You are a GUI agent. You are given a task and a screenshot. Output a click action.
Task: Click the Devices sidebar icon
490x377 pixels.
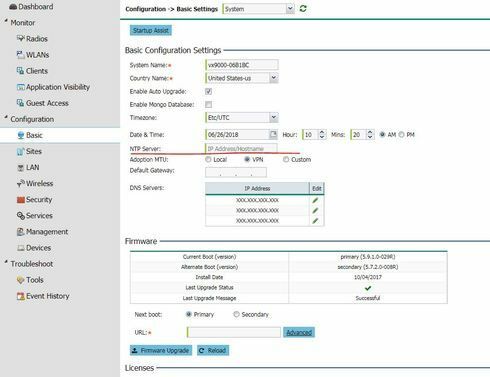click(21, 248)
